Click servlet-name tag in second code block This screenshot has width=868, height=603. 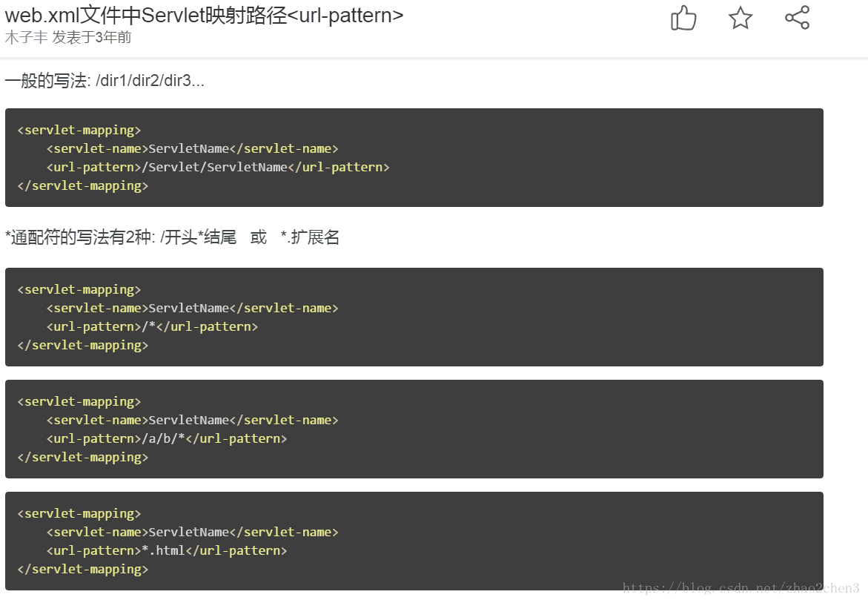(96, 308)
